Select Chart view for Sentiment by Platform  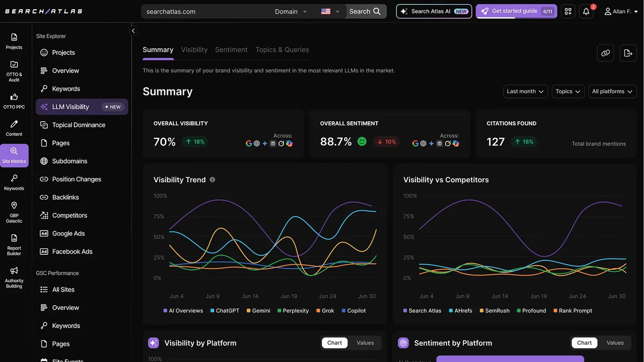584,343
